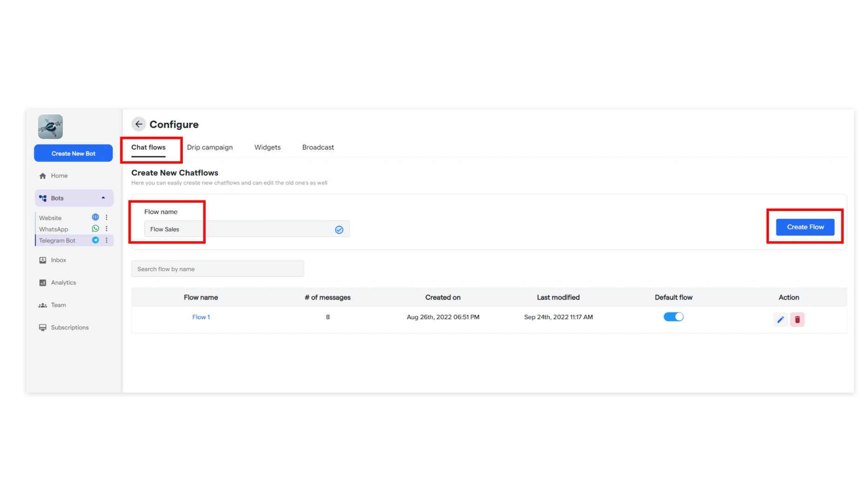Click the message count 8 cell

pyautogui.click(x=328, y=317)
